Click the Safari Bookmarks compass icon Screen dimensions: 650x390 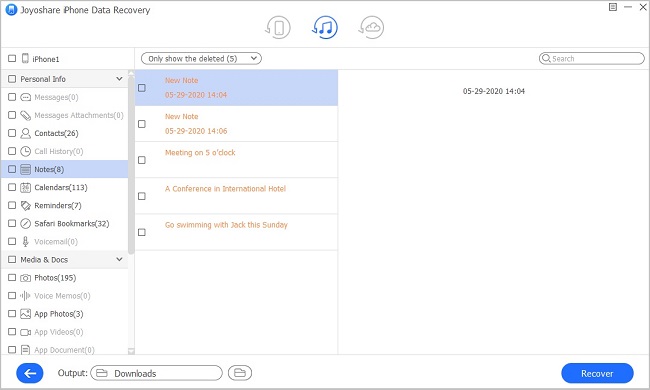point(26,223)
